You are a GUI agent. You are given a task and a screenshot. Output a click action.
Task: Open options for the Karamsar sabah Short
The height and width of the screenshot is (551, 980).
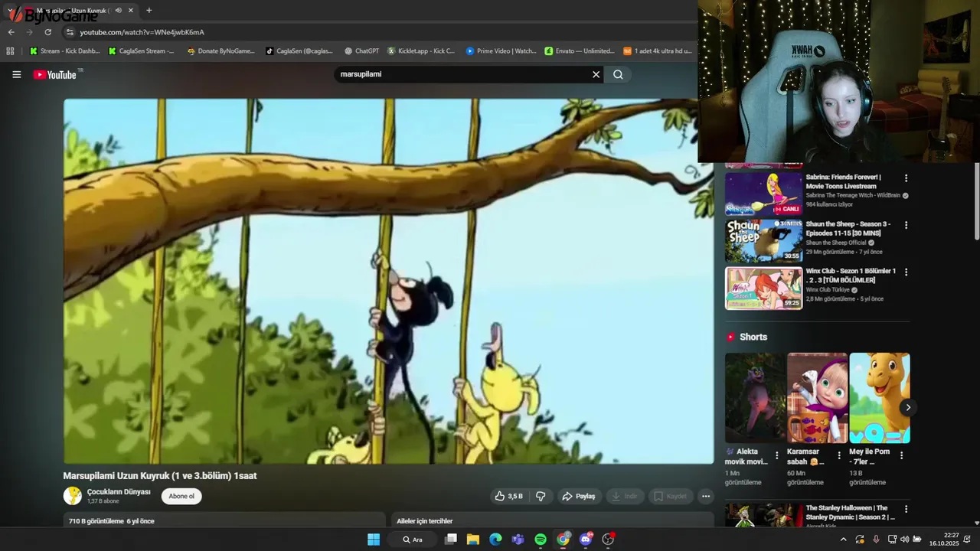[x=839, y=455]
